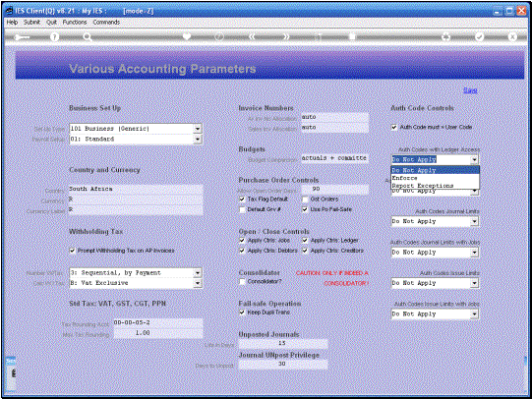Uncheck Keep Dupl Trans checkbox
This screenshot has width=532, height=399.
click(x=242, y=313)
